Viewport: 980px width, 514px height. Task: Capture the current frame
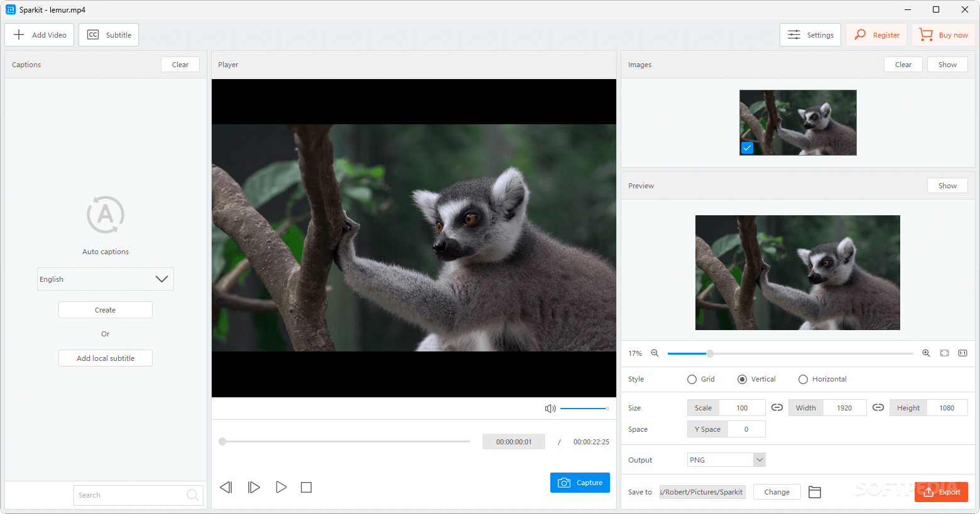pos(580,483)
